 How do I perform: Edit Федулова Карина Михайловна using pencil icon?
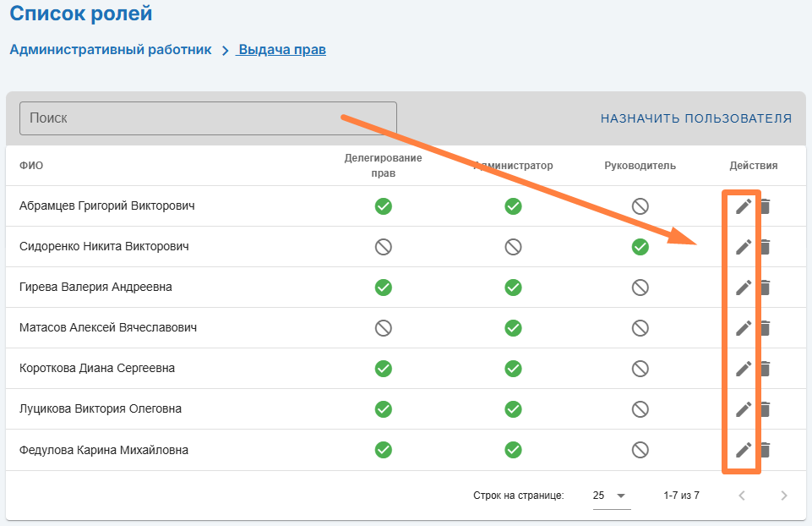click(x=744, y=450)
